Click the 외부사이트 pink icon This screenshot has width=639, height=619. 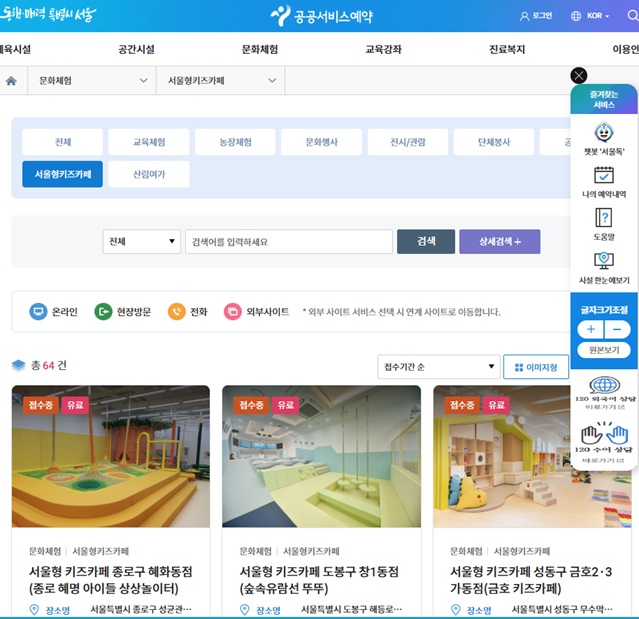coord(233,312)
